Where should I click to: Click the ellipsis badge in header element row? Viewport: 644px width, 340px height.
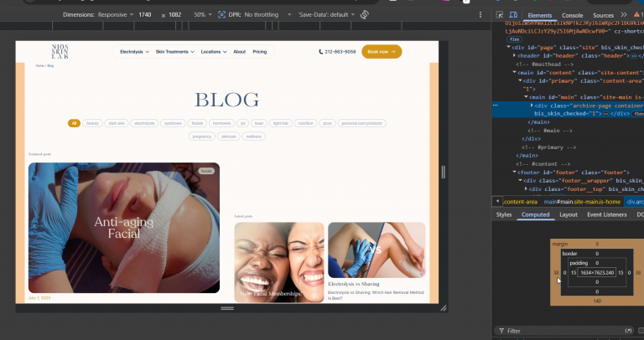click(x=634, y=56)
